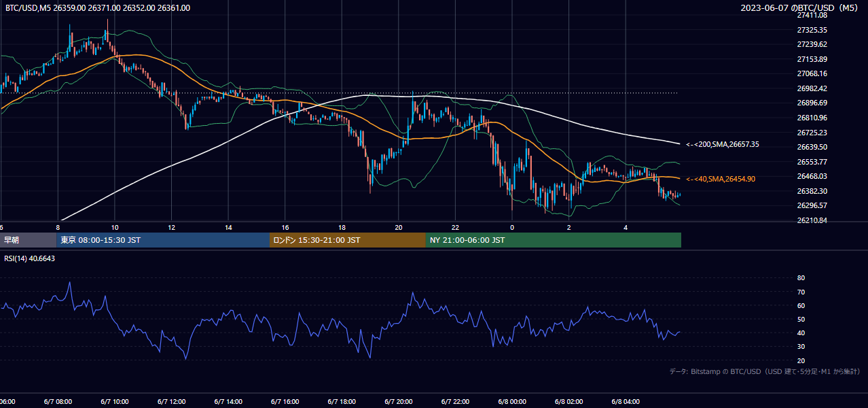The image size is (868, 408).
Task: Click price axis value 27411.08
Action: [812, 15]
